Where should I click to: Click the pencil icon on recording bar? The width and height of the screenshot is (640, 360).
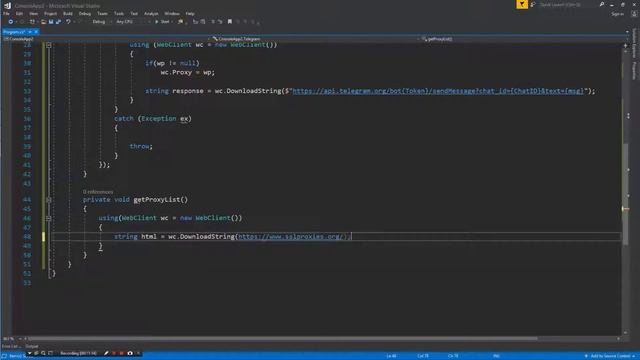coord(106,353)
